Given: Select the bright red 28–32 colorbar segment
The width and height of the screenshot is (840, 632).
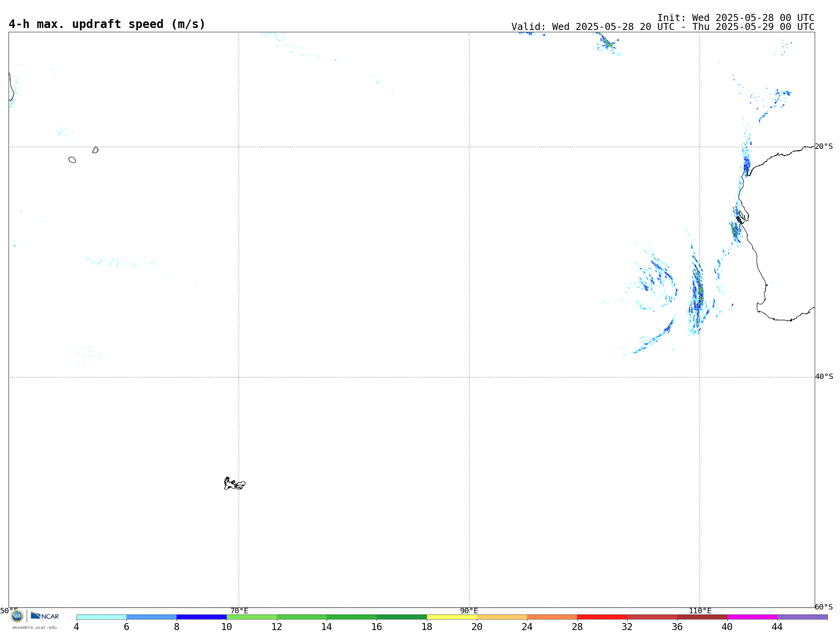Looking at the screenshot, I should pos(602,617).
